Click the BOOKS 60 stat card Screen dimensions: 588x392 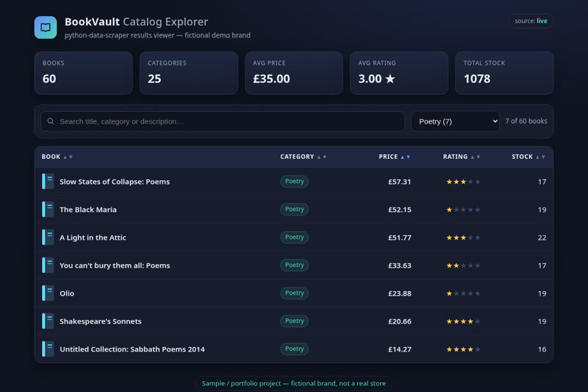(84, 73)
